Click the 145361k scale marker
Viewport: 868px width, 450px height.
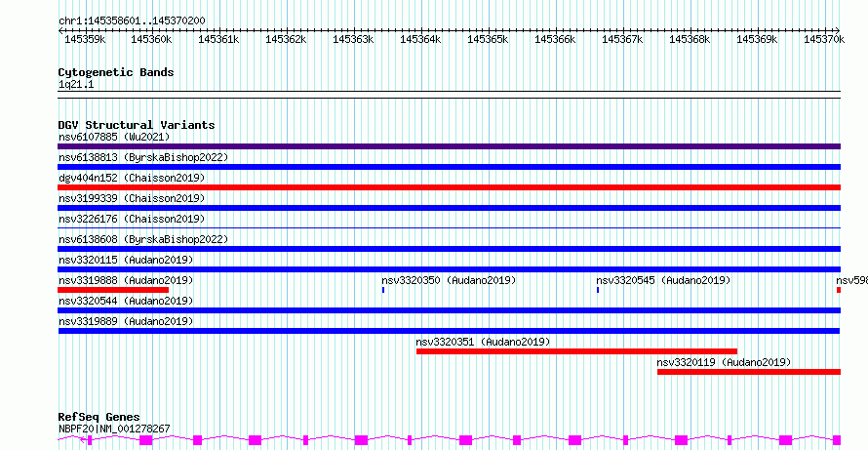point(218,39)
